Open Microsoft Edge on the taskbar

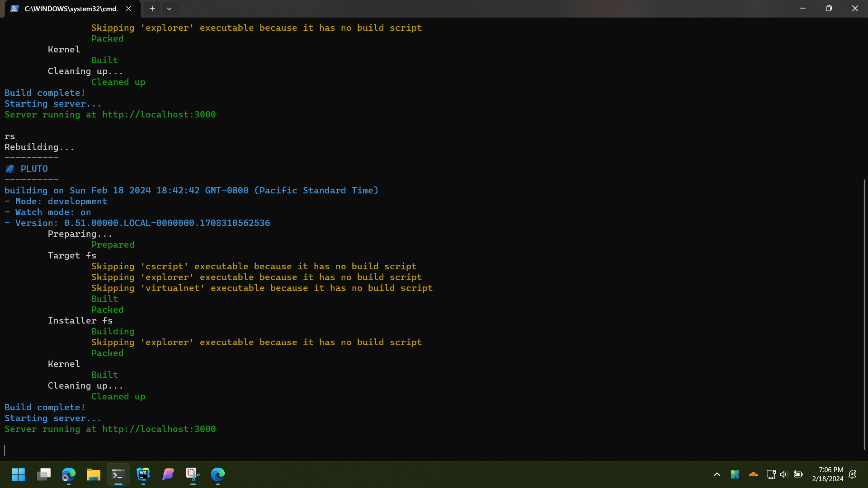click(218, 474)
